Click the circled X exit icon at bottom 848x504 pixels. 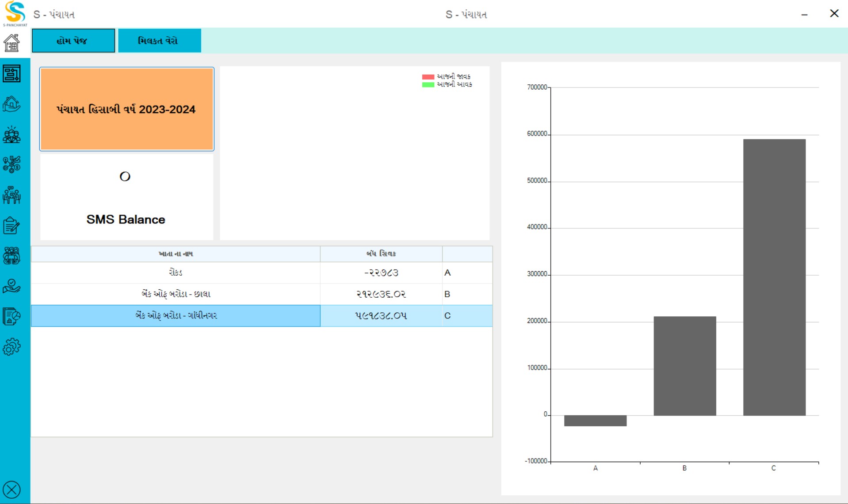[x=11, y=489]
